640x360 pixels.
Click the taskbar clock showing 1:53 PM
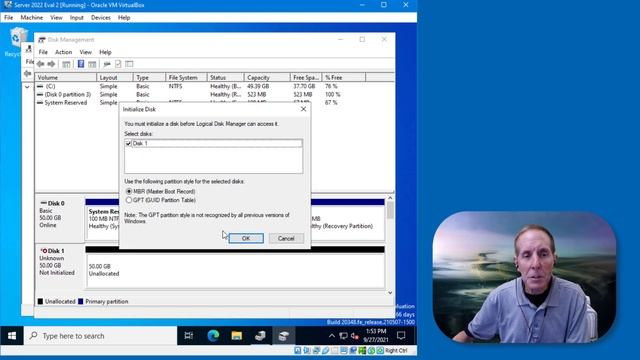[376, 336]
